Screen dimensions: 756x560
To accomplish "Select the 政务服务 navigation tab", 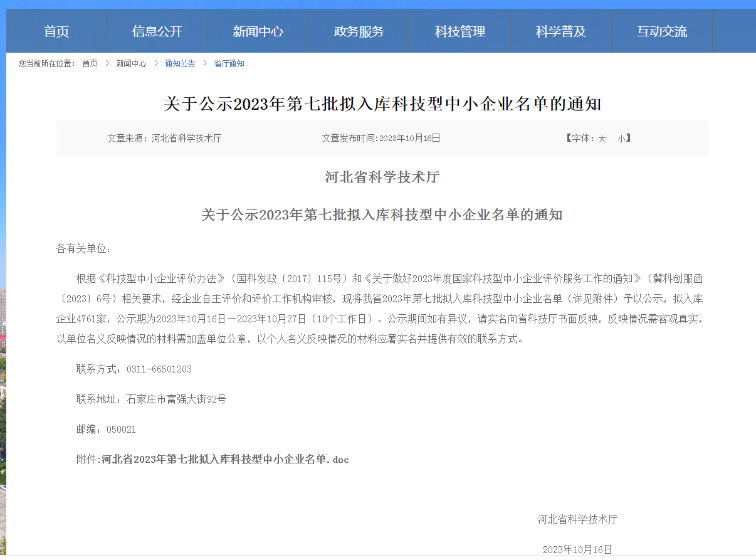I will pos(359,31).
